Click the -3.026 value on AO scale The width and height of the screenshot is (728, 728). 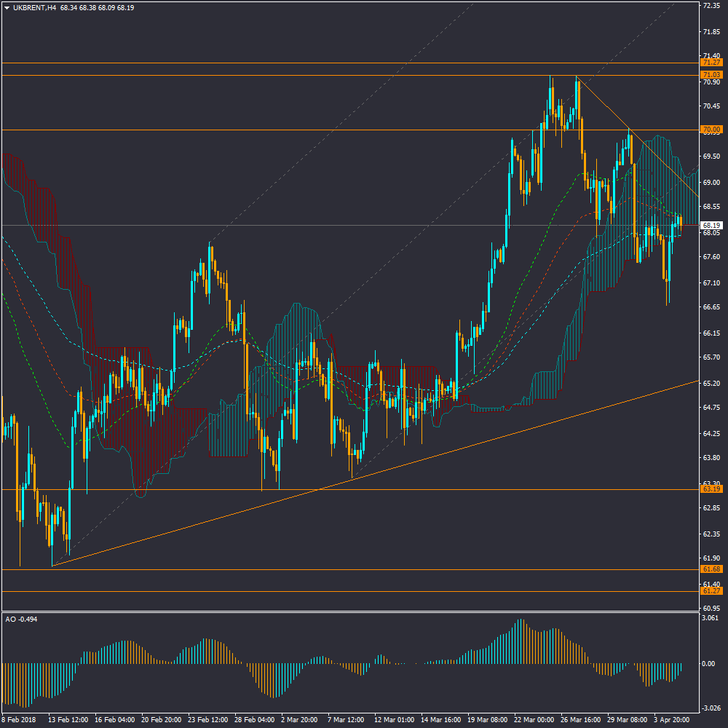coord(711,709)
